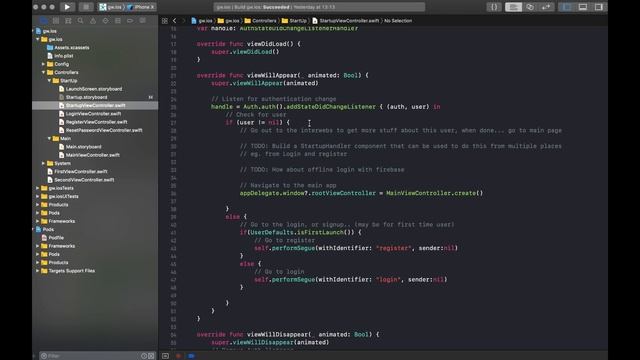Show the debug navigator tab
640x360 pixels.
118,20
